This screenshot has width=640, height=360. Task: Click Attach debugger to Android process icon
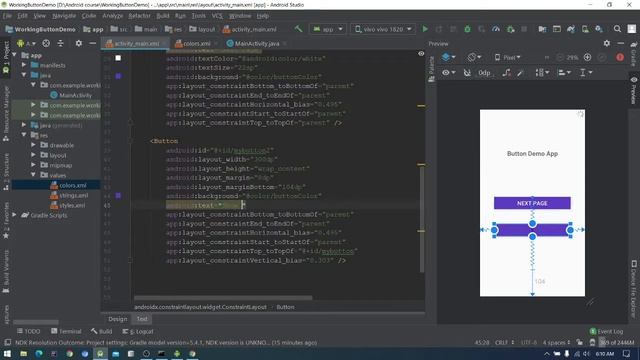(510, 29)
